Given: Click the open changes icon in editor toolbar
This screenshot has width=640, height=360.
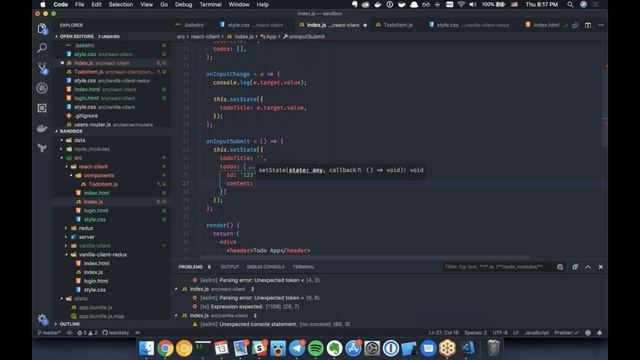Looking at the screenshot, I should [x=575, y=25].
